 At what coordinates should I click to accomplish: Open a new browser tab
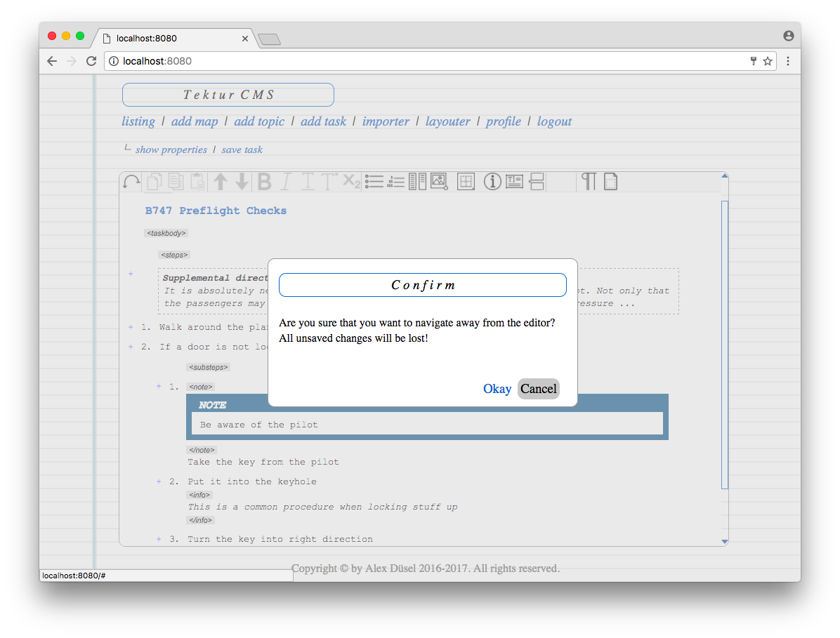pos(270,39)
